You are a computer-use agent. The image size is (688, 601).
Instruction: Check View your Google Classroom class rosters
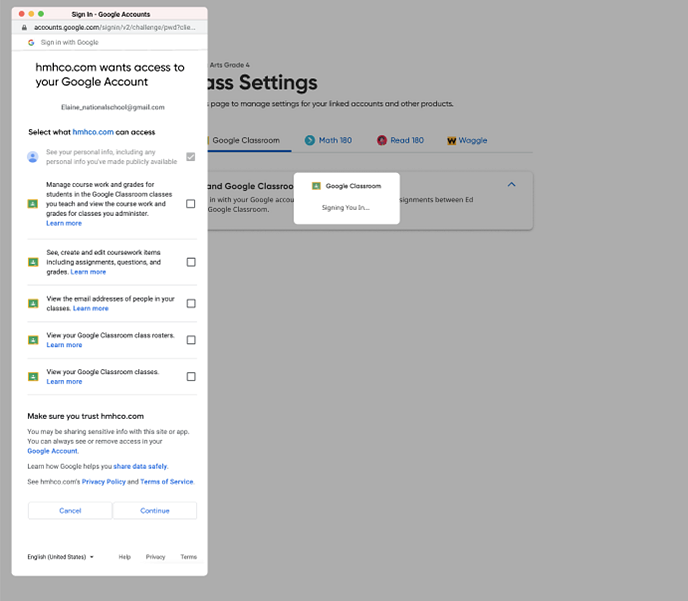191,340
